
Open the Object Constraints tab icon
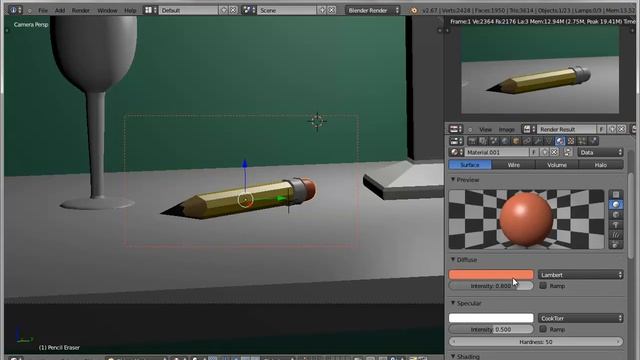(527, 141)
